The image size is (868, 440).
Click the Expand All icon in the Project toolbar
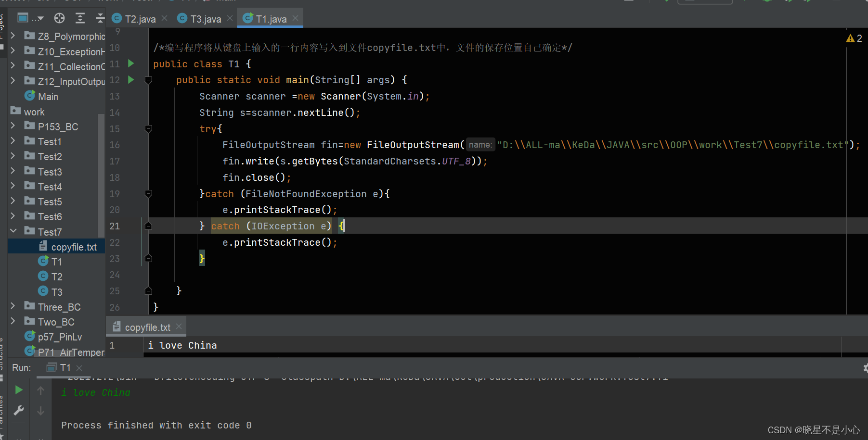pos(80,18)
